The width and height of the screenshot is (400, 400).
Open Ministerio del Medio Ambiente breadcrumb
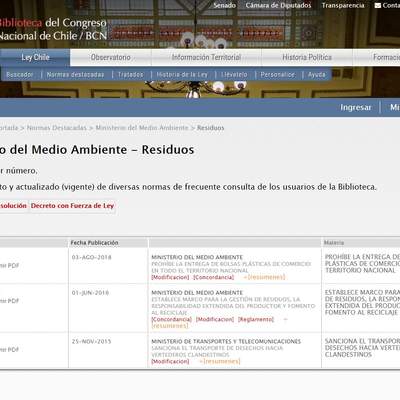[142, 128]
